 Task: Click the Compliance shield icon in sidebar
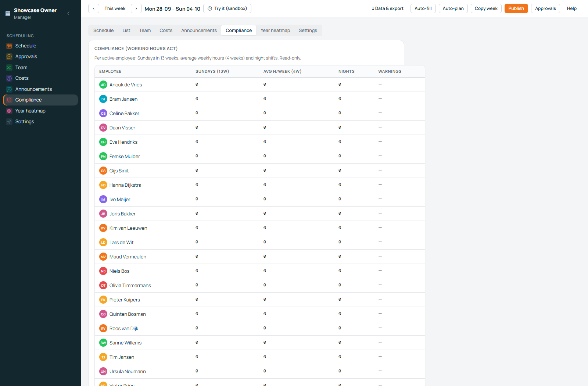[x=9, y=100]
